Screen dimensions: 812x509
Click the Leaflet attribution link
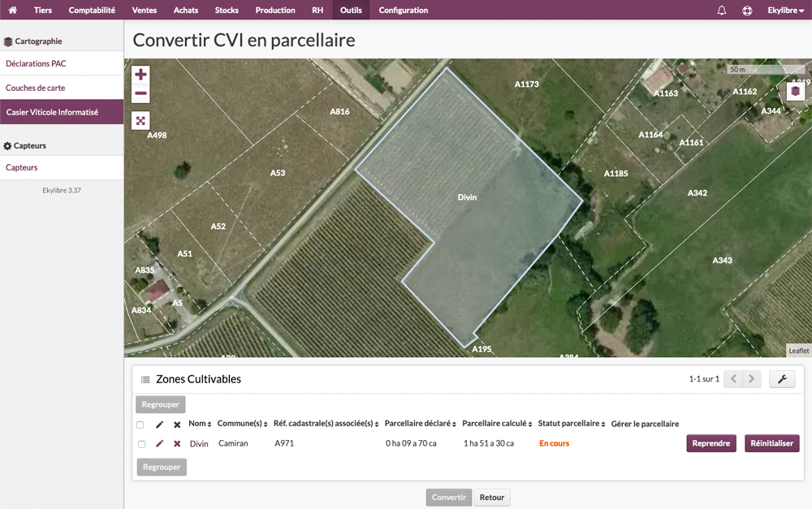tap(798, 351)
